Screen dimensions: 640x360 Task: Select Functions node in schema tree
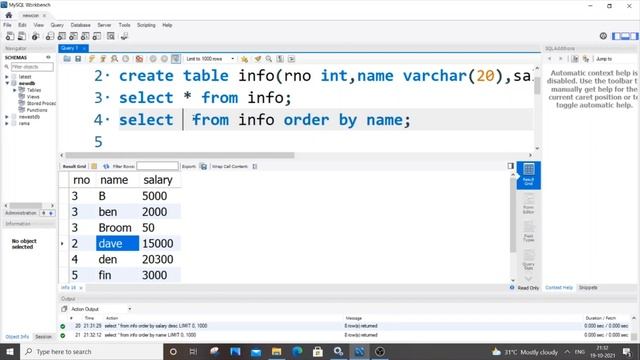pos(37,110)
